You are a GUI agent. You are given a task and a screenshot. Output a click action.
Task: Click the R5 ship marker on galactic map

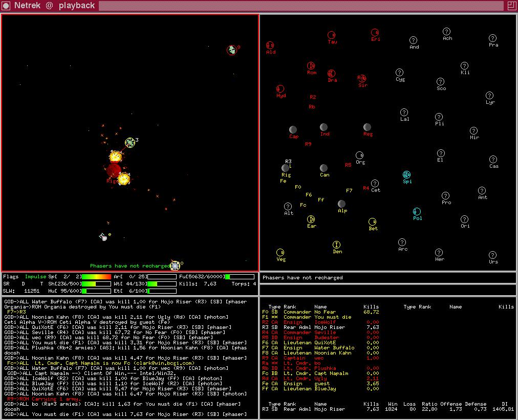point(348,165)
